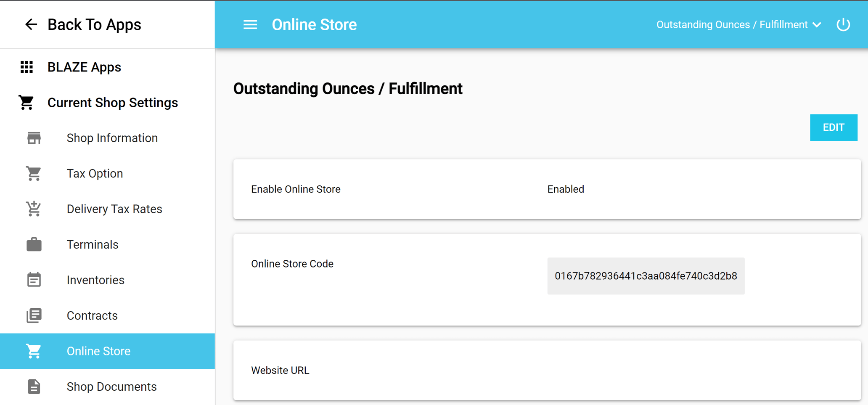Open the BLAZE Apps grid icon
Image resolution: width=868 pixels, height=405 pixels.
tap(26, 67)
